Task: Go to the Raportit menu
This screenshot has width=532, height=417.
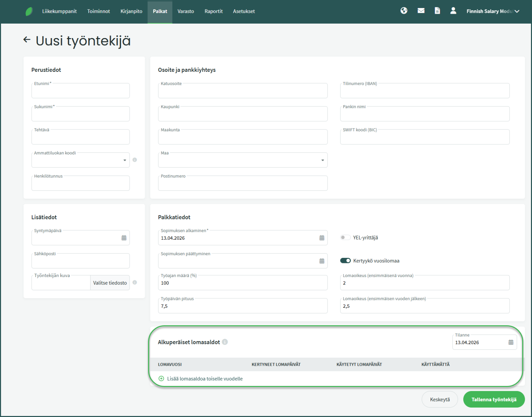Action: 213,11
